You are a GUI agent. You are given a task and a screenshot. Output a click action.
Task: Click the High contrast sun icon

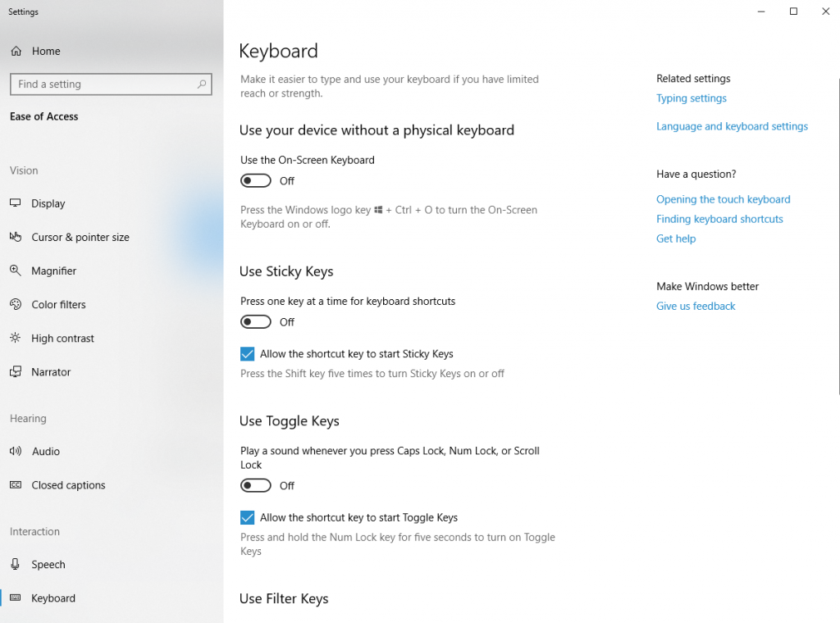tap(16, 338)
